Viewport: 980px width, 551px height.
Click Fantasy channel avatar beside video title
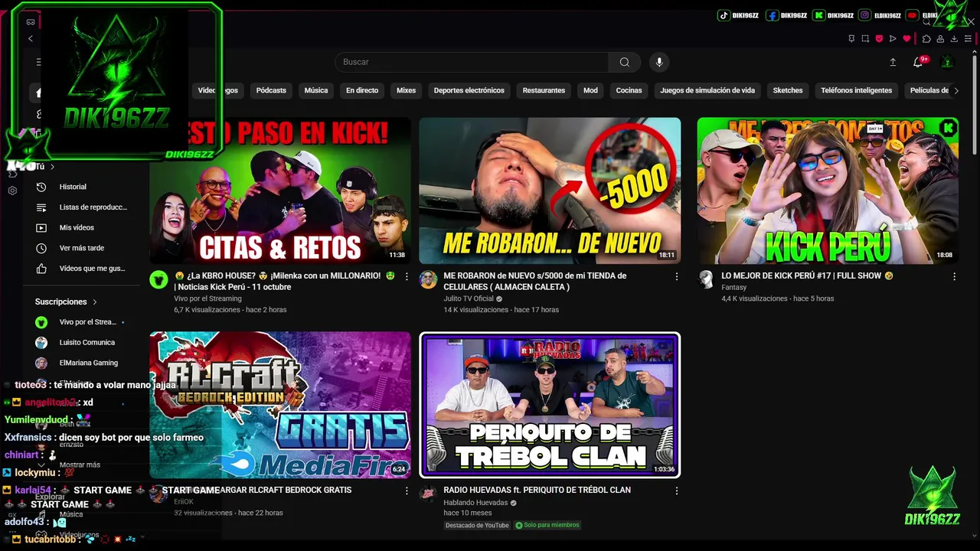706,279
